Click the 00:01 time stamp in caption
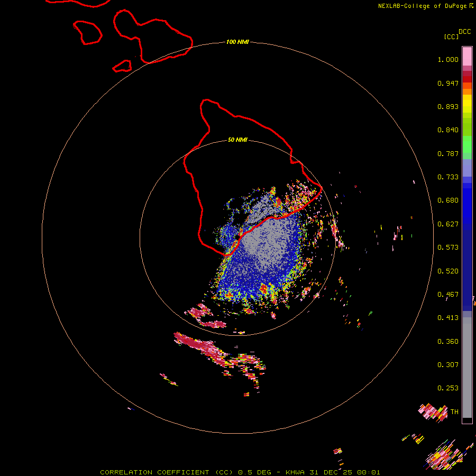The width and height of the screenshot is (476, 476). coord(369,472)
